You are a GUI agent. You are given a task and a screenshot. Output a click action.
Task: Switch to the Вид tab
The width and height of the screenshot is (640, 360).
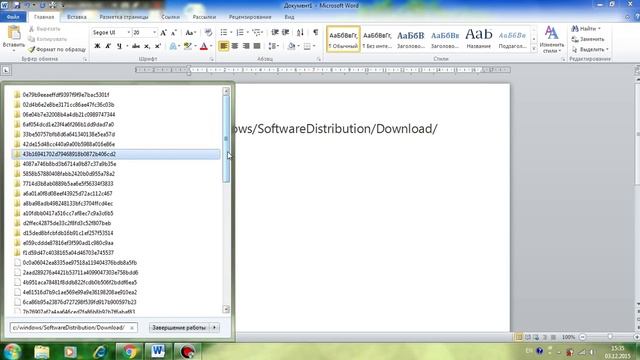(289, 17)
